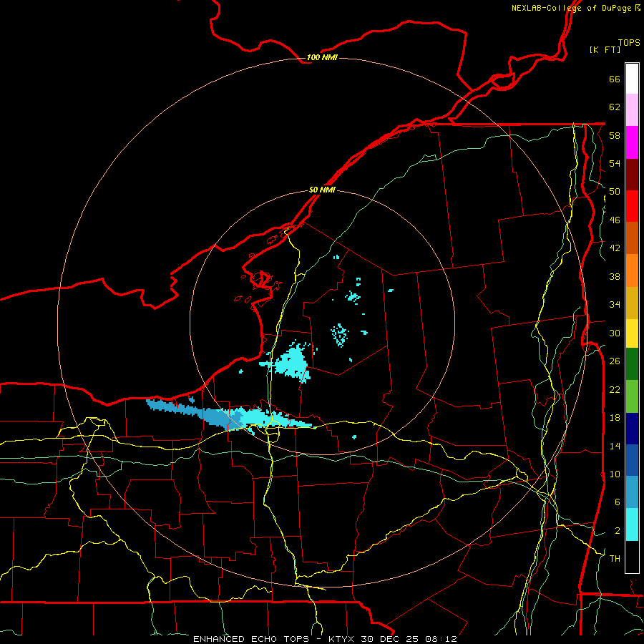Click the legend value "46"
644x644 pixels.
[615, 220]
